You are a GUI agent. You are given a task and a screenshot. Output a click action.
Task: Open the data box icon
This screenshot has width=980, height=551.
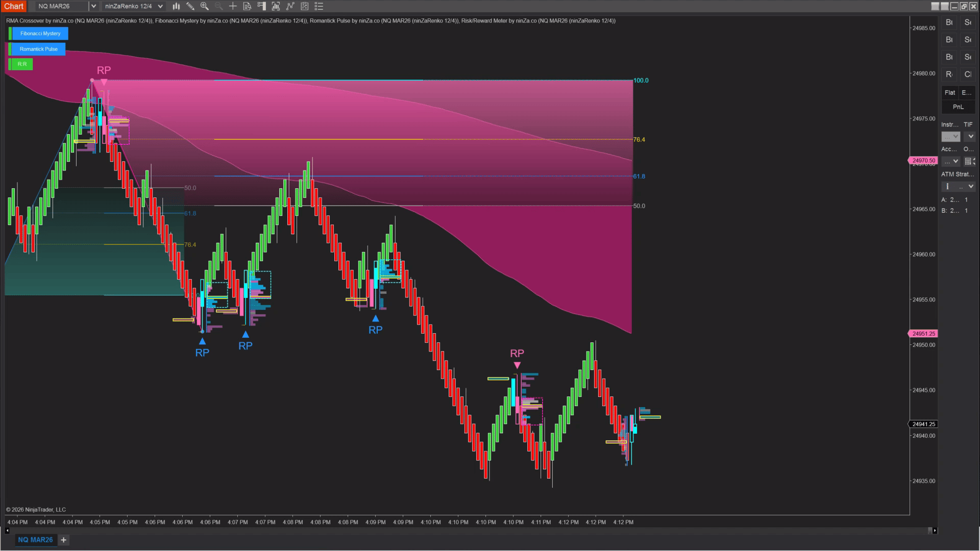pos(247,6)
